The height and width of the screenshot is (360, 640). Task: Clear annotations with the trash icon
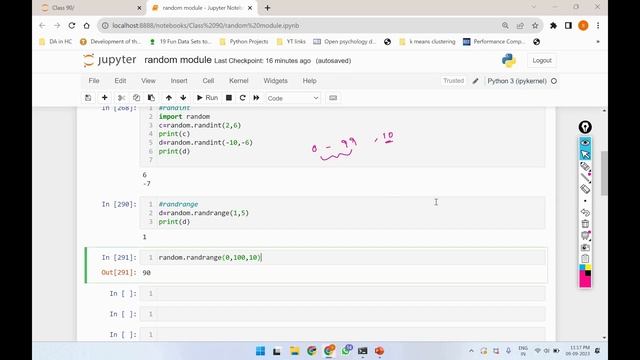pos(585,224)
